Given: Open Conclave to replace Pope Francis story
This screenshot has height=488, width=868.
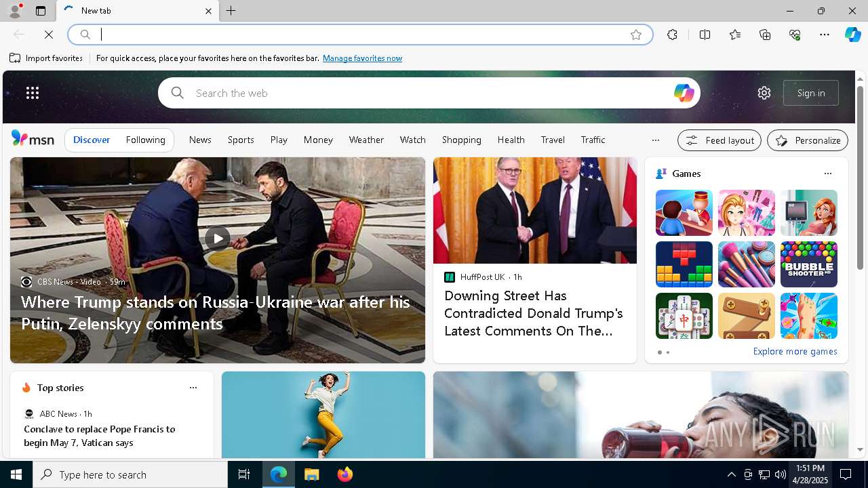Looking at the screenshot, I should 100,436.
